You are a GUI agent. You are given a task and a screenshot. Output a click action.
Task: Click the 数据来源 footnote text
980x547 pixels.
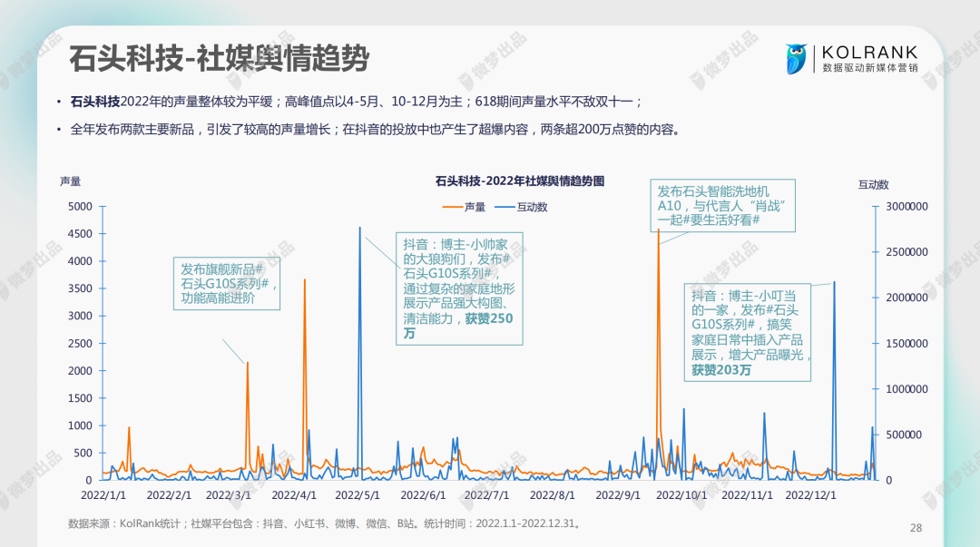tap(326, 524)
